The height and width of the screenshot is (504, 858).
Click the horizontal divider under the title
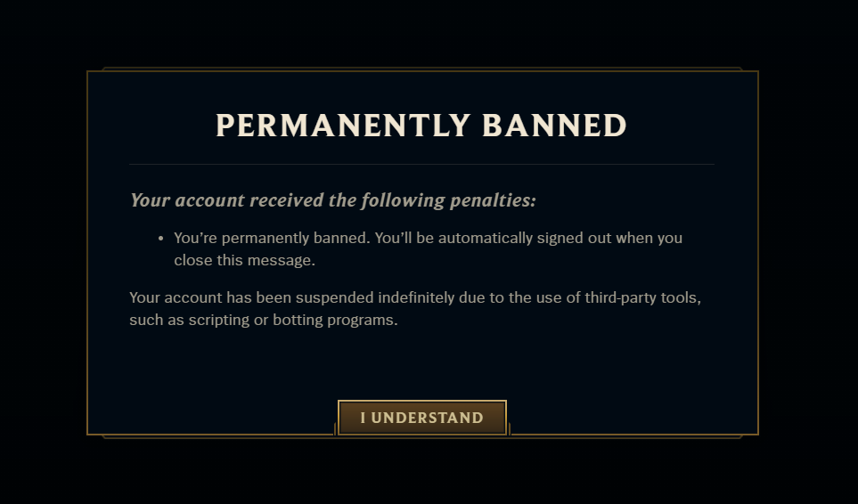(x=422, y=164)
